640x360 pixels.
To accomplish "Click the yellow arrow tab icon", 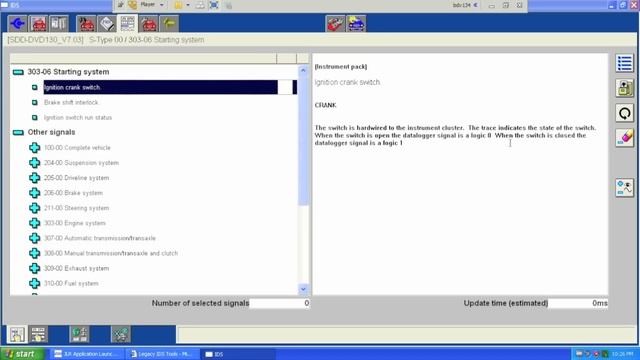I will point(169,23).
